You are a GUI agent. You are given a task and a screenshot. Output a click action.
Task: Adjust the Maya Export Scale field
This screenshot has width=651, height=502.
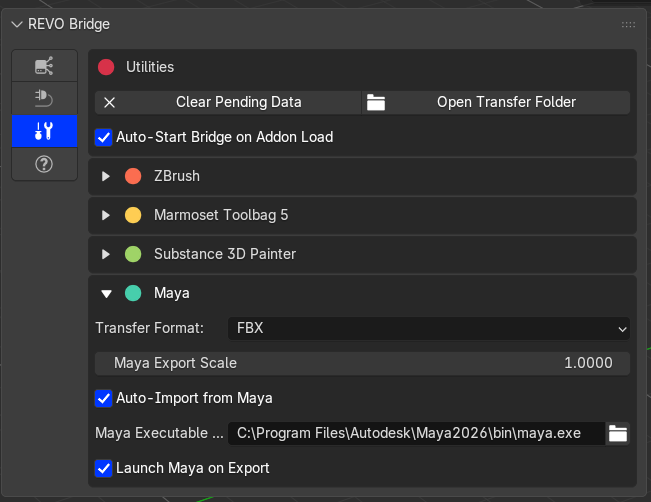pyautogui.click(x=362, y=363)
